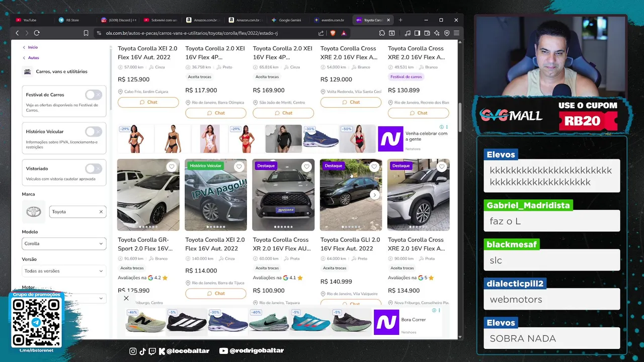The height and width of the screenshot is (362, 644).
Task: Open the silver Corolla Cross XR photo
Action: [283, 195]
